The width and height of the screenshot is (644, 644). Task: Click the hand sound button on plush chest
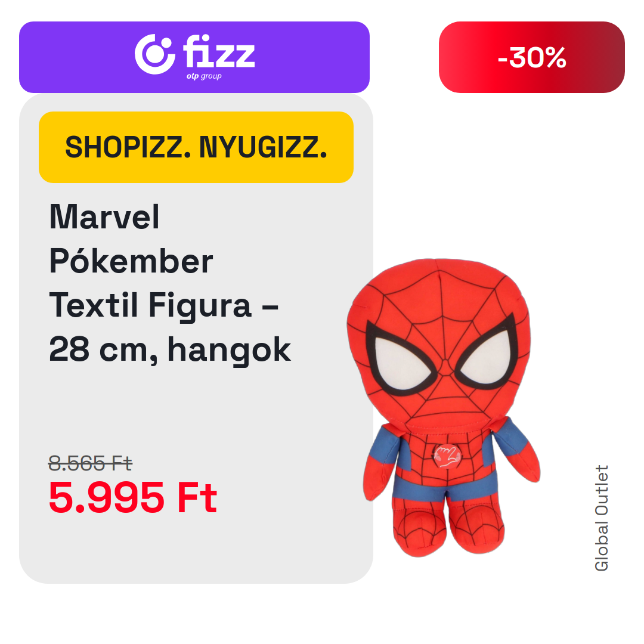(447, 456)
